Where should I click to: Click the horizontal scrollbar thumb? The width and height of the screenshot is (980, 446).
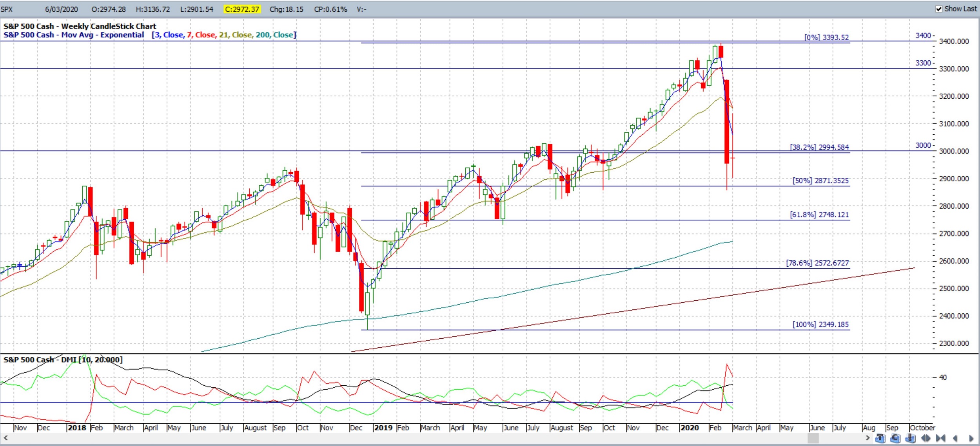[814, 438]
